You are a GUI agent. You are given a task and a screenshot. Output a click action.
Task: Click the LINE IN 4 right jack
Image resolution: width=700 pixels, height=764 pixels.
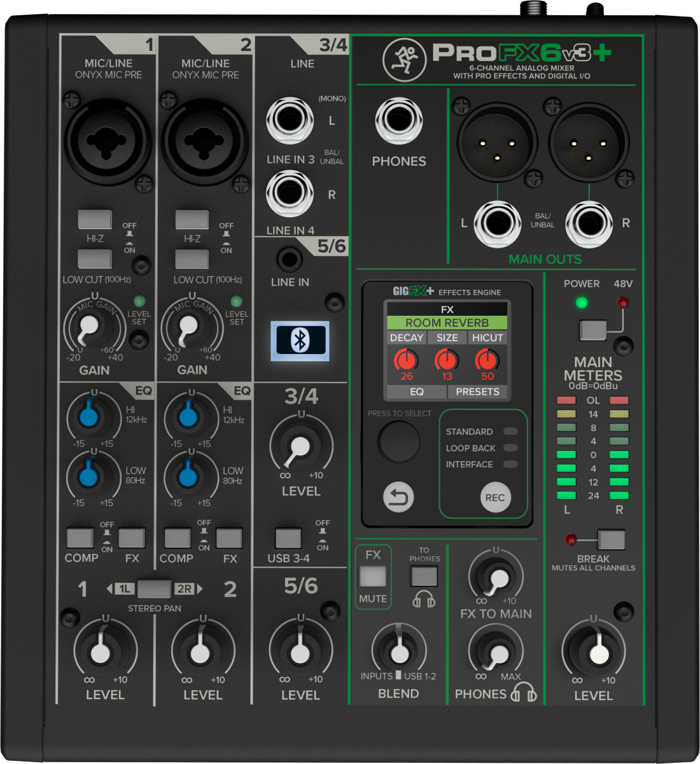pos(290,193)
